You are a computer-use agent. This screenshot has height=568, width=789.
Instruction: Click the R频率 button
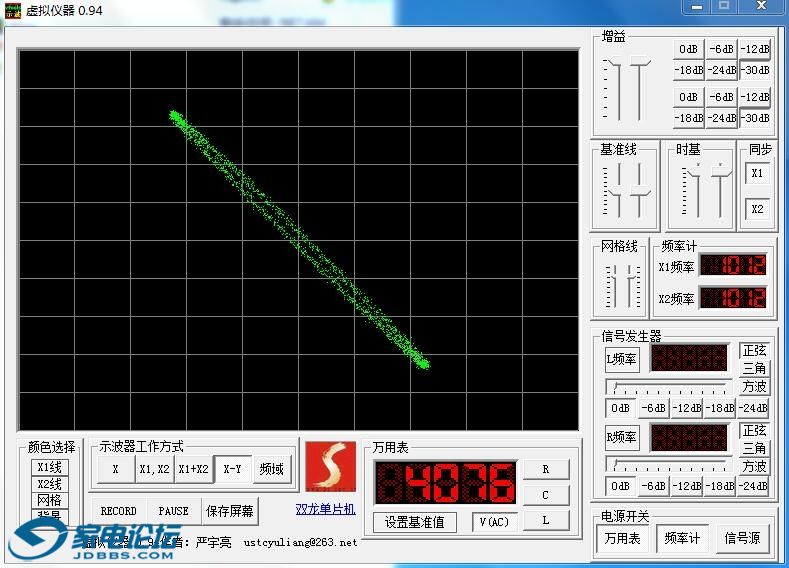pos(622,437)
